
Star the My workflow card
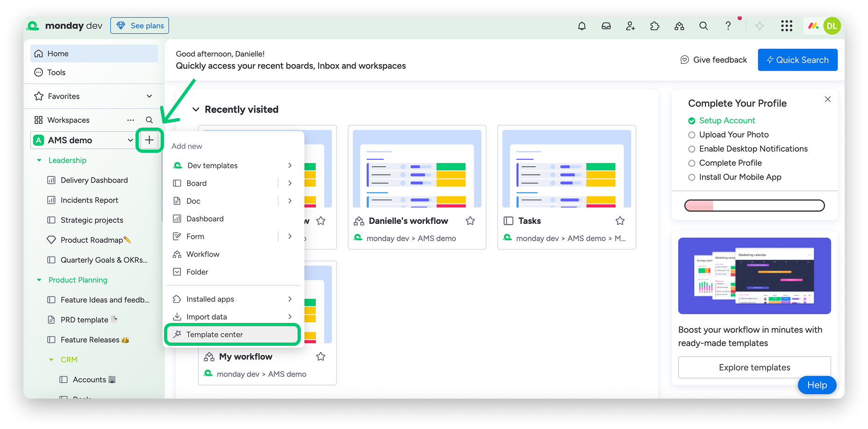(320, 357)
